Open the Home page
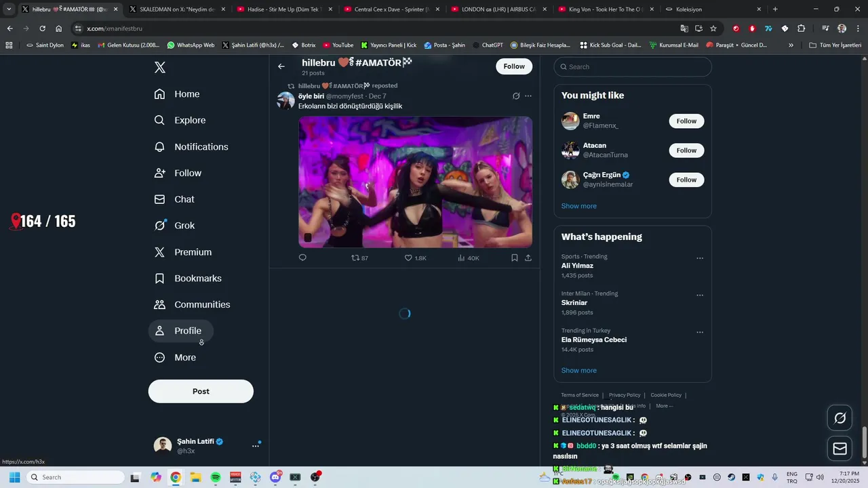The width and height of the screenshot is (868, 488). click(177, 94)
